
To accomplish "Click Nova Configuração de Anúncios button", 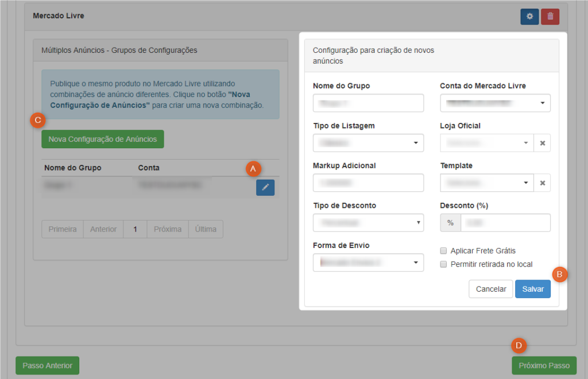I will pos(103,139).
